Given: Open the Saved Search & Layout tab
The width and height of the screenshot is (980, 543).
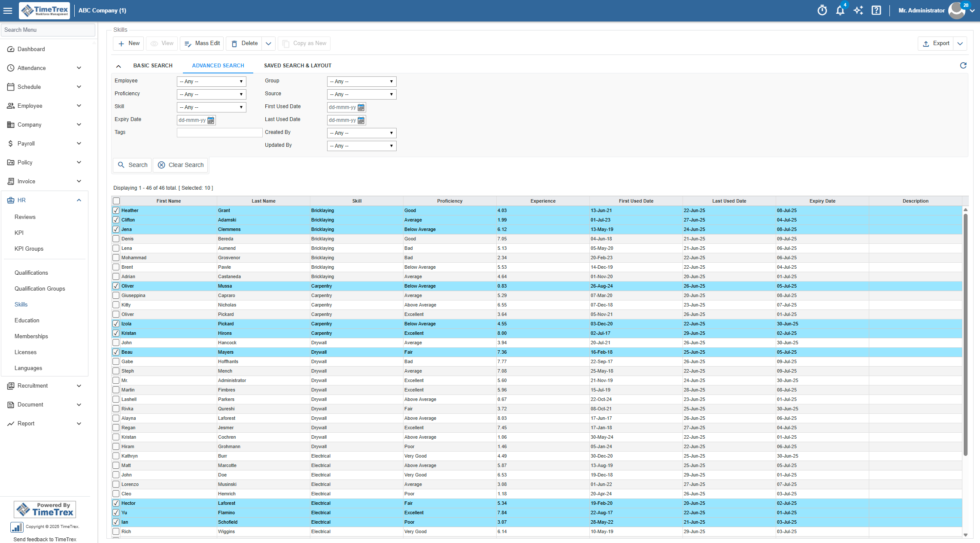Looking at the screenshot, I should (297, 65).
